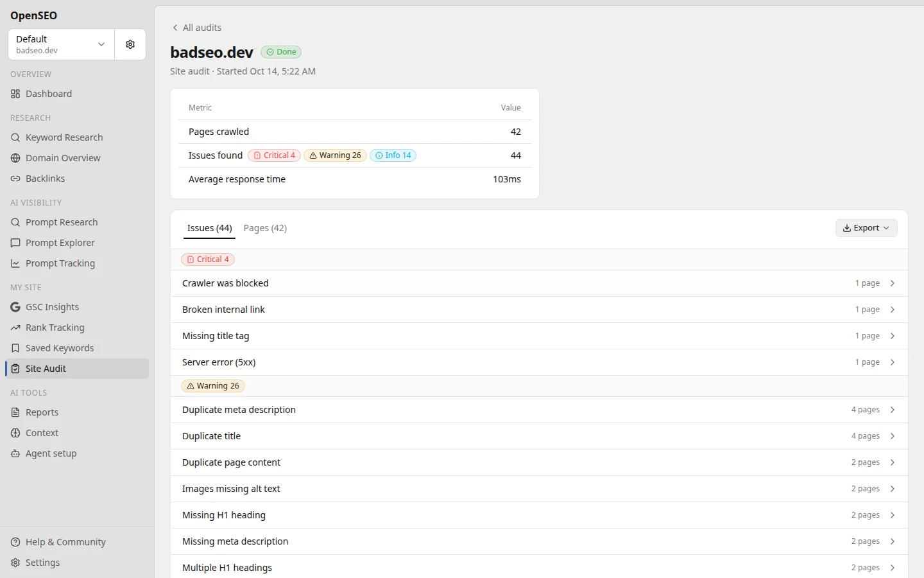Expand the Broken internal link chevron
Screen dimensions: 924x578
893,310
